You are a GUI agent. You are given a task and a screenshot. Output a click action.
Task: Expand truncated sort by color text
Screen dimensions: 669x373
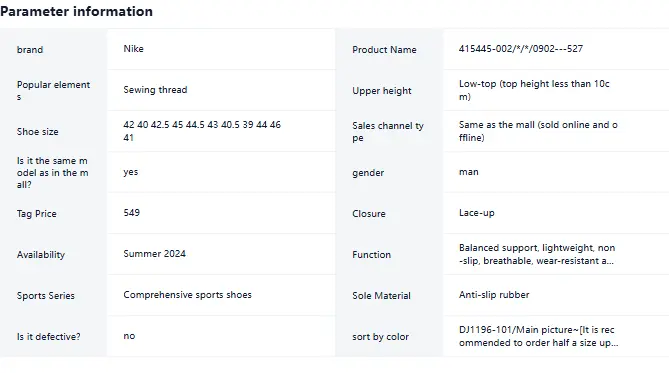(x=538, y=336)
